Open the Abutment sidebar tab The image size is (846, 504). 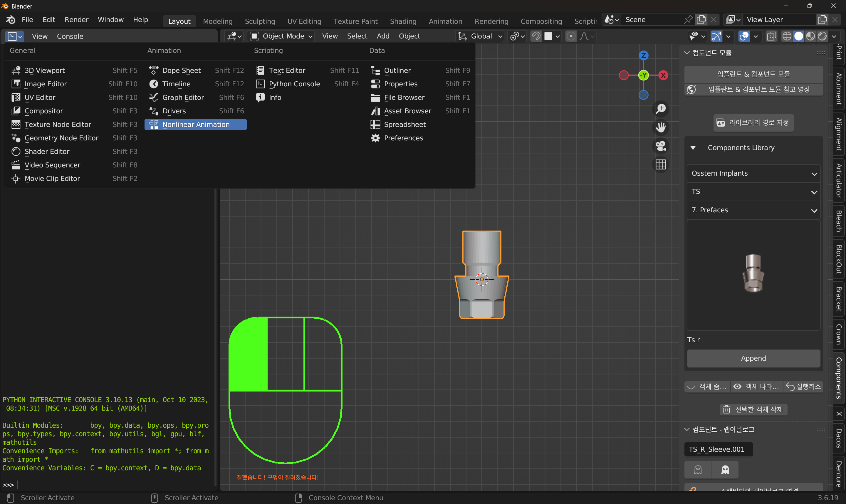pos(839,89)
